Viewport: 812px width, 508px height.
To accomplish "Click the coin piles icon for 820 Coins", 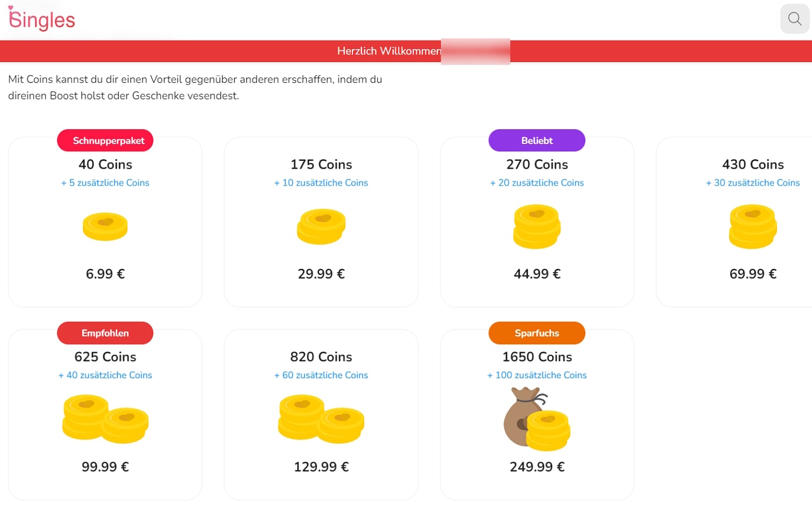I will (x=321, y=418).
